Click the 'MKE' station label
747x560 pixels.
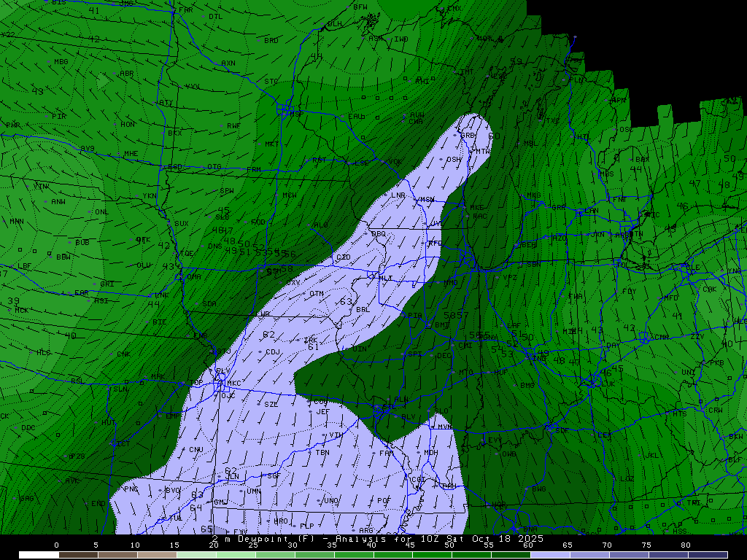[476, 208]
